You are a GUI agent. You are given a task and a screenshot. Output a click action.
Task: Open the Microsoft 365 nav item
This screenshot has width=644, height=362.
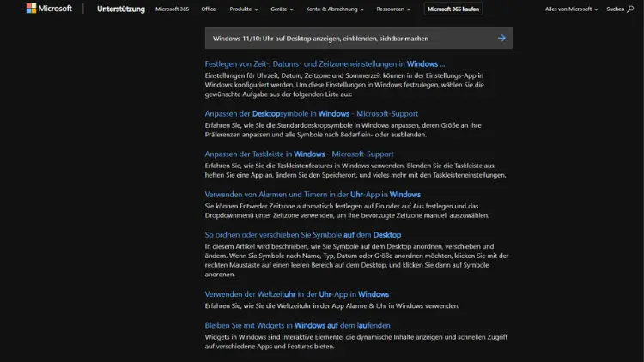(172, 9)
